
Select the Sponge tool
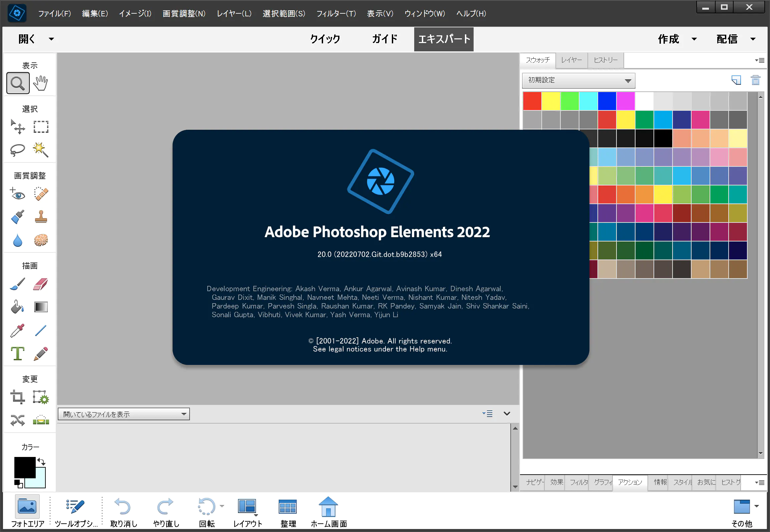tap(41, 240)
